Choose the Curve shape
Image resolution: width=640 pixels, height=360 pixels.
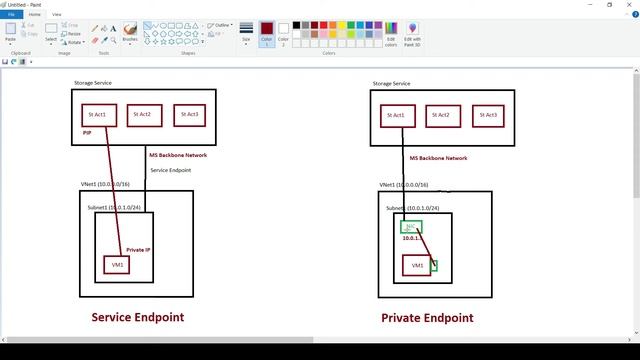click(156, 26)
